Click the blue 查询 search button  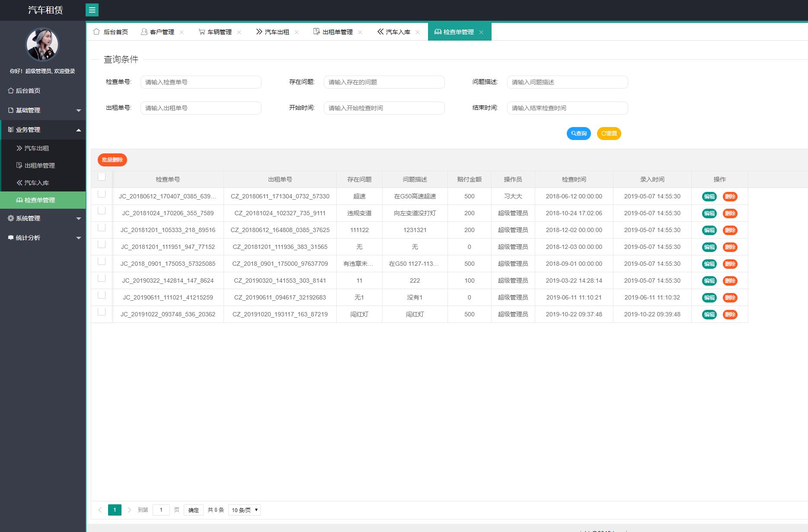click(x=578, y=134)
